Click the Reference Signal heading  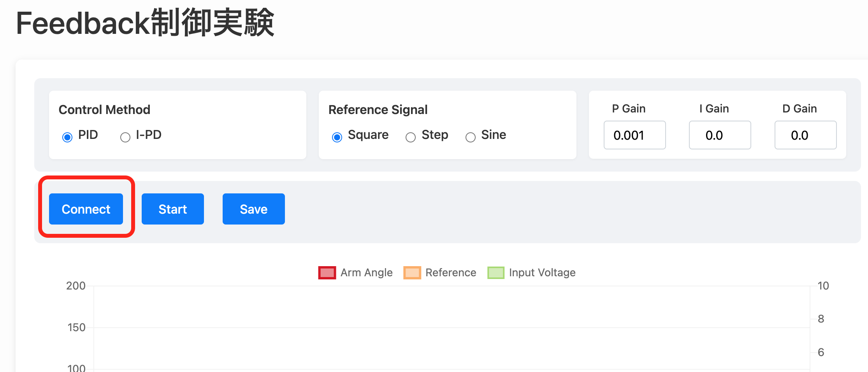(378, 110)
